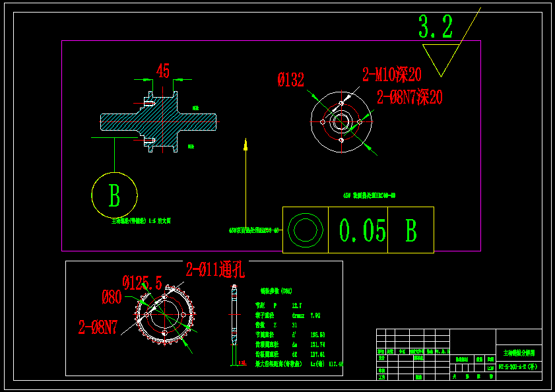The width and height of the screenshot is (555, 392).
Task: Select the green caption under the circled B
Action: 141,221
